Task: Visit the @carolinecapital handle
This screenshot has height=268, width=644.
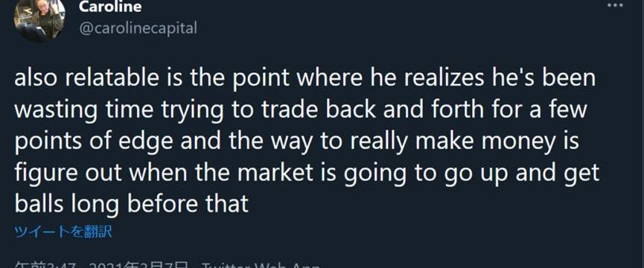Action: coord(138,28)
